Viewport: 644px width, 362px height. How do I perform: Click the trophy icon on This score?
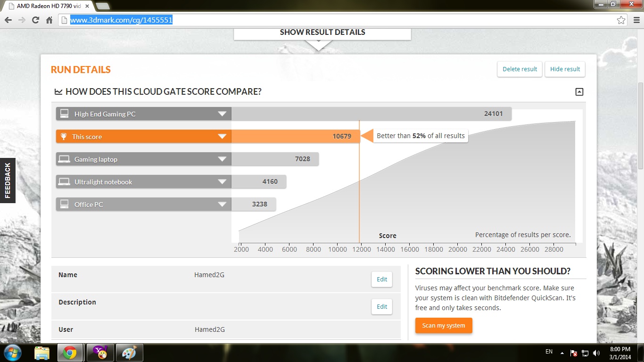[x=64, y=137]
